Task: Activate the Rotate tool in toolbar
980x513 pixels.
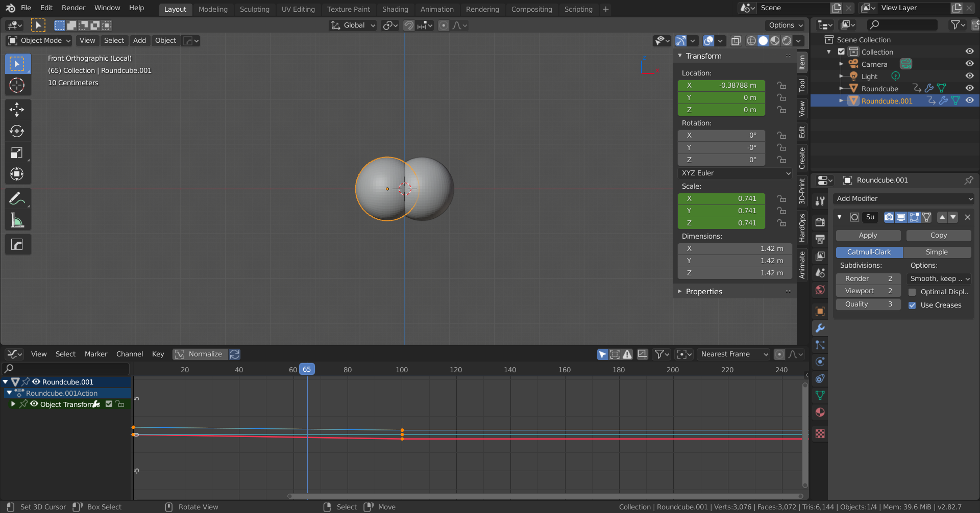Action: [x=17, y=131]
